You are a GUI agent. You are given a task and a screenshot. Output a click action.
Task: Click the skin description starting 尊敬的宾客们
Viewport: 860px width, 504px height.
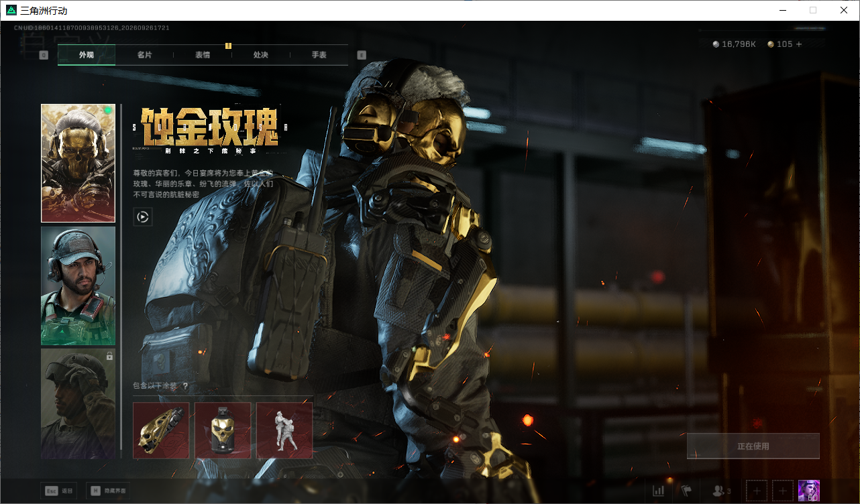coord(203,184)
